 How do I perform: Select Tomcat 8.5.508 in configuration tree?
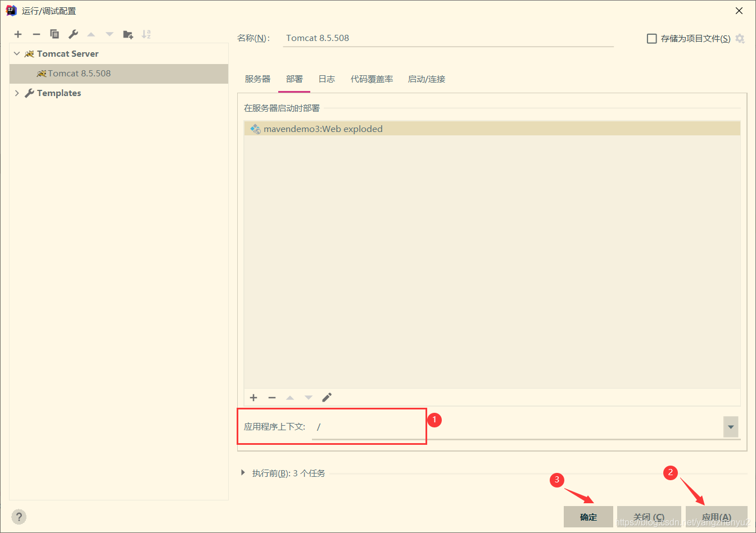click(119, 74)
